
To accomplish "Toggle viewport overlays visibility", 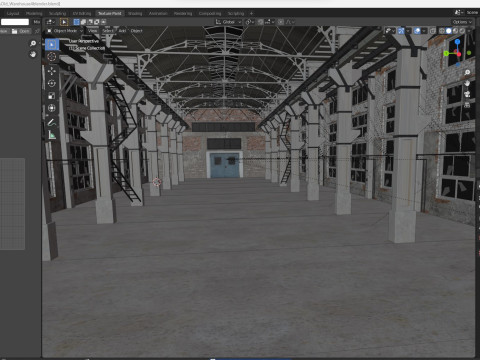I will pos(417,31).
